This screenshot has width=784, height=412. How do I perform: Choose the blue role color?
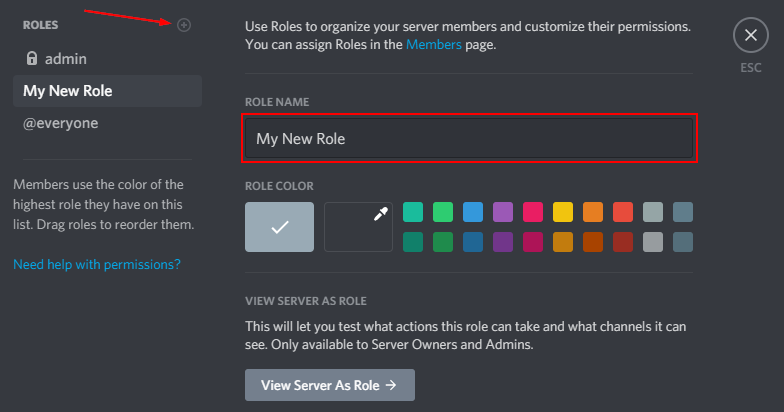point(473,212)
